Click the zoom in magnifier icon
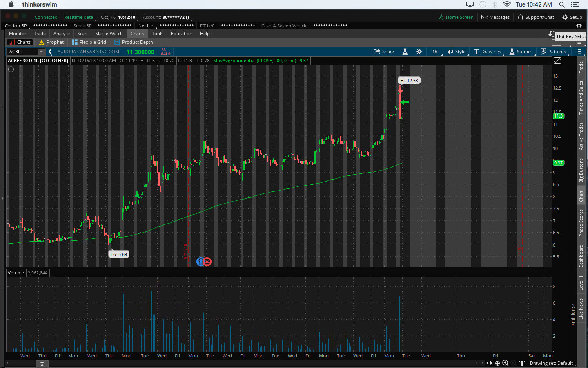This screenshot has height=368, width=588. click(506, 363)
